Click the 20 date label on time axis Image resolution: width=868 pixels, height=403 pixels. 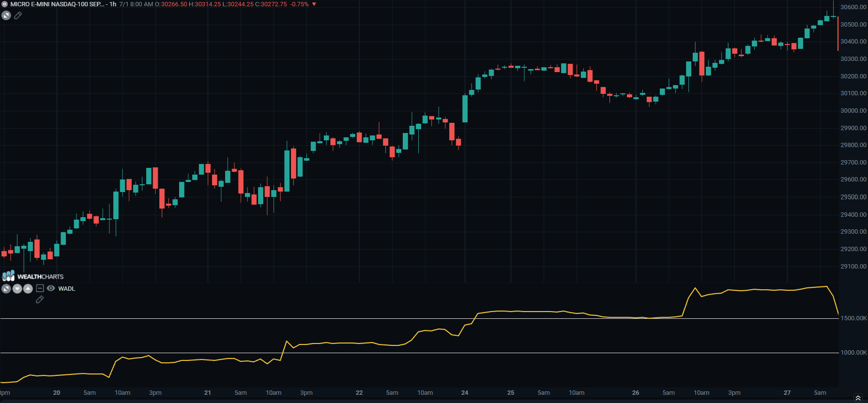[x=57, y=393]
